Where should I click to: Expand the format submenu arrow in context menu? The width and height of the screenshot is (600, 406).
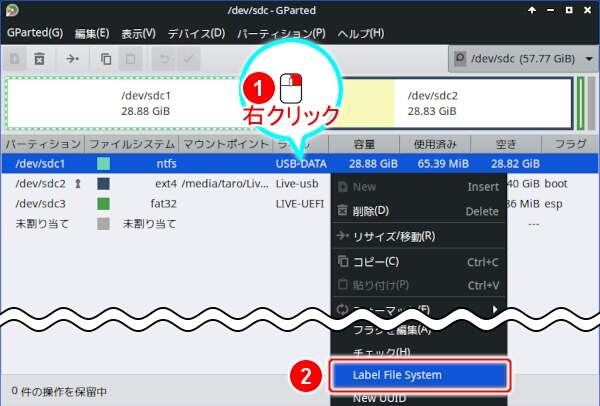(495, 309)
